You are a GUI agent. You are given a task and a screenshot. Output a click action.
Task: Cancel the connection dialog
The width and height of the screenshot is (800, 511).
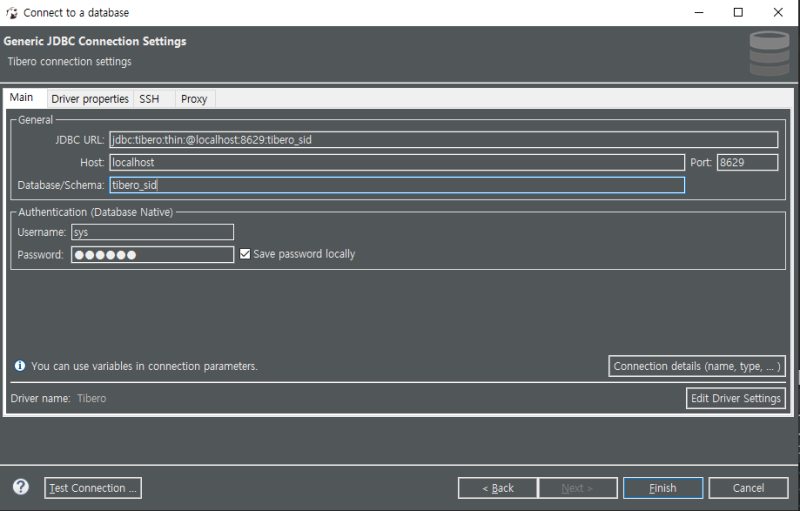[748, 488]
